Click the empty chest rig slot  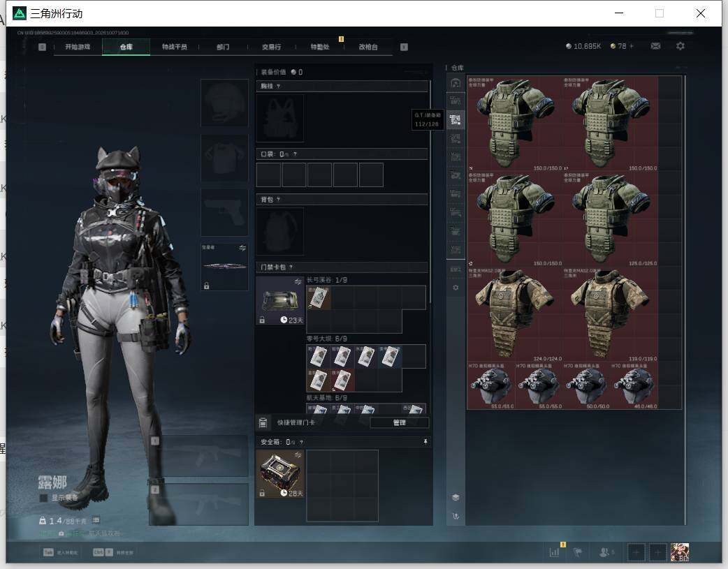point(280,118)
